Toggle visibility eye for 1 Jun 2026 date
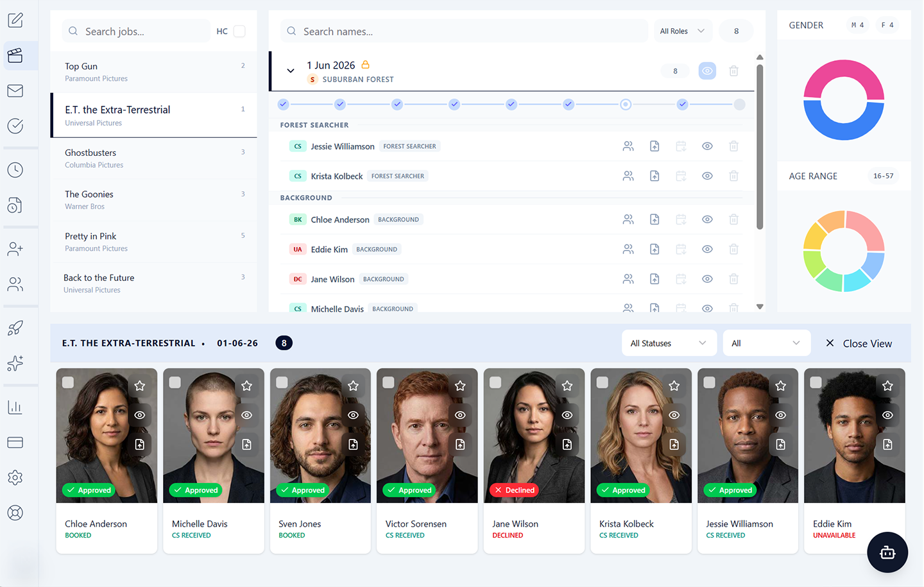Image resolution: width=924 pixels, height=587 pixels. pos(707,71)
